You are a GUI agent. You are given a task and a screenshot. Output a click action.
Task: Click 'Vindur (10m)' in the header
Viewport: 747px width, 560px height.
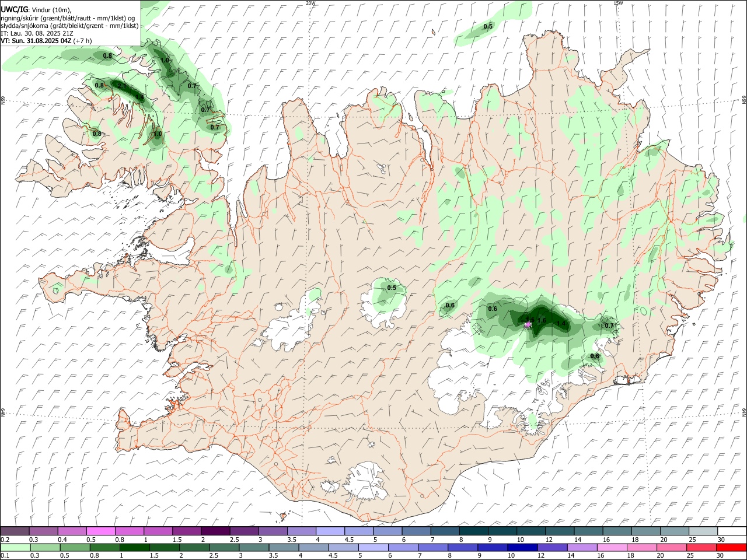tap(51, 9)
